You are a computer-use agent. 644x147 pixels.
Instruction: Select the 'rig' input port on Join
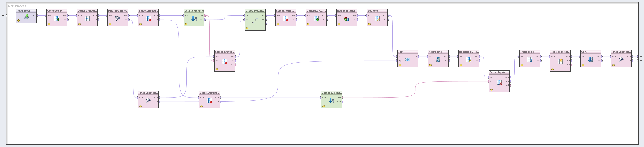click(397, 61)
